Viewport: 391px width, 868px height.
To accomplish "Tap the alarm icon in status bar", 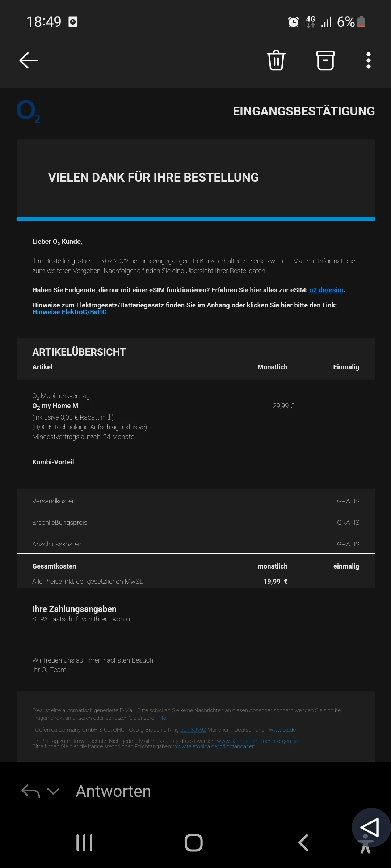I will click(x=293, y=22).
